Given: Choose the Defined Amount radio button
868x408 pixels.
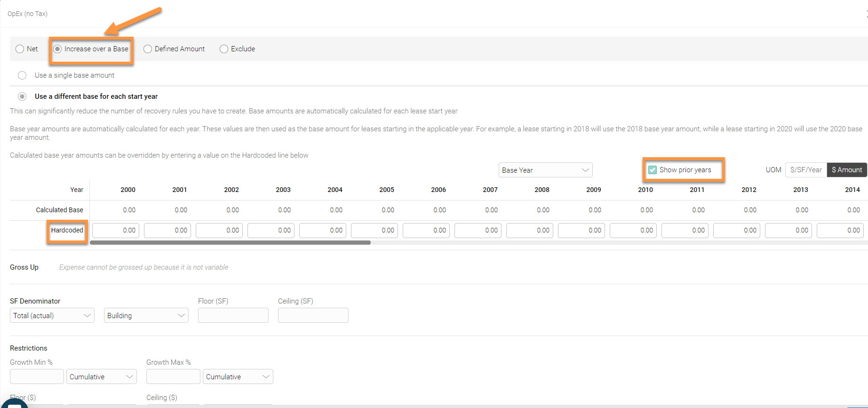Looking at the screenshot, I should click(x=148, y=49).
